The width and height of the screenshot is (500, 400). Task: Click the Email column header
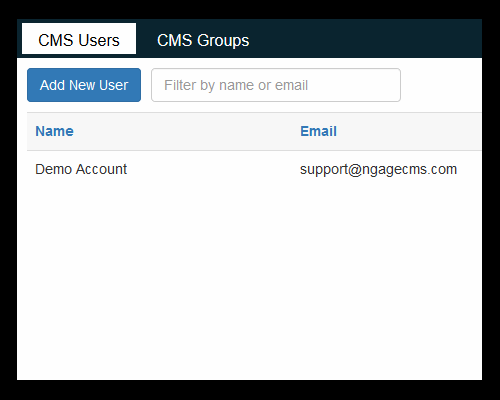pos(318,131)
